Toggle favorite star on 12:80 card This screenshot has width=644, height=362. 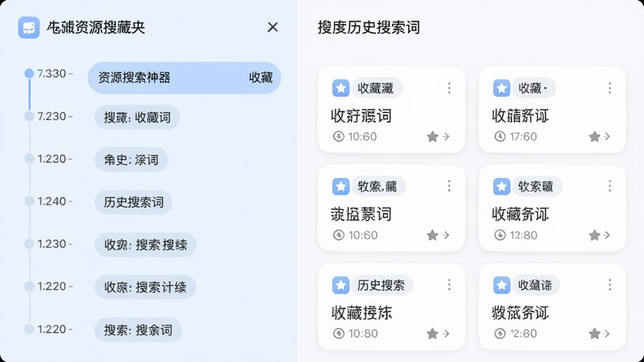594,235
